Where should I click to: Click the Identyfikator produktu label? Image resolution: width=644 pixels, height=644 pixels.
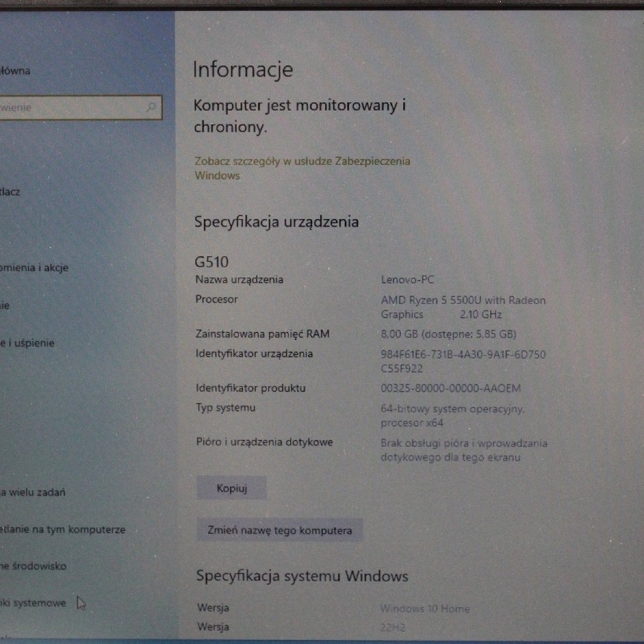251,387
